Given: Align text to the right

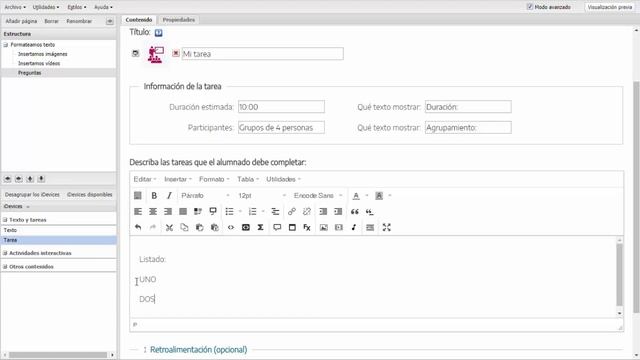Looking at the screenshot, I should coord(168,211).
